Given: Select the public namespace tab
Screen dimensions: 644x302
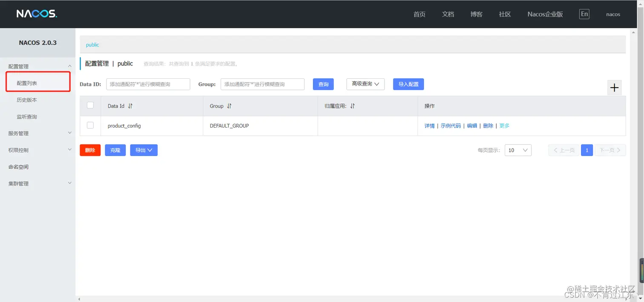Looking at the screenshot, I should pos(92,44).
